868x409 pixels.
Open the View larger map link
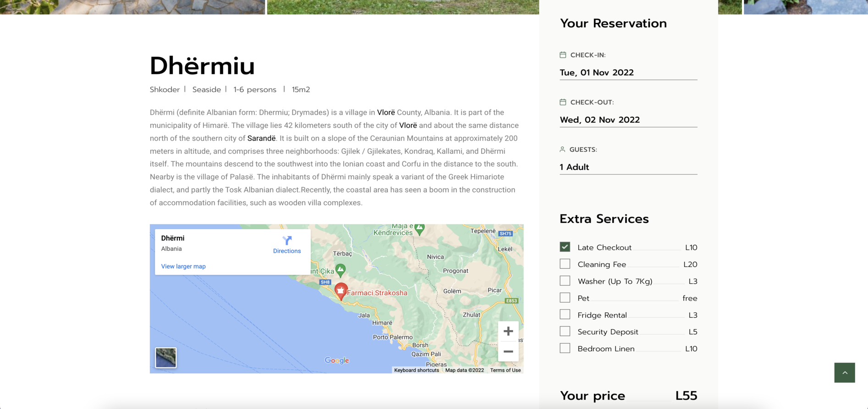[183, 266]
